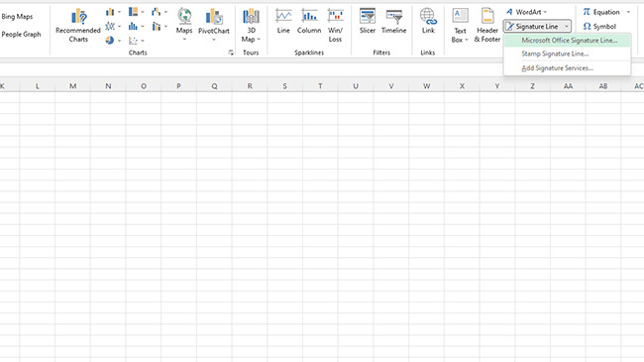Expand the pie chart dropdown arrow
Screen dimensions: 644x362
pyautogui.click(x=120, y=41)
